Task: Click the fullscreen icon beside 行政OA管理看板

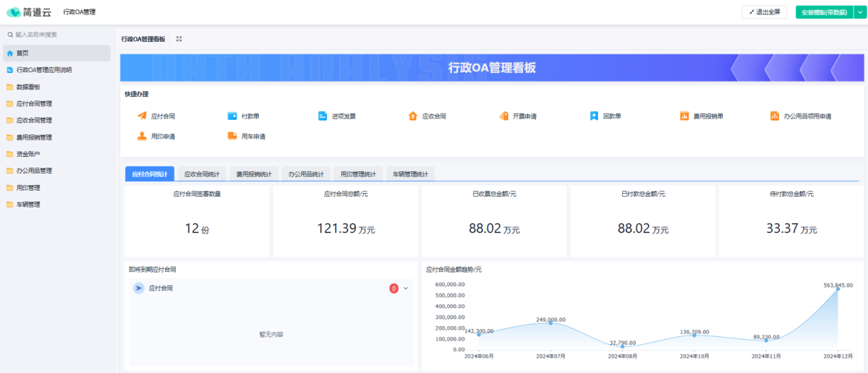Action: click(179, 39)
